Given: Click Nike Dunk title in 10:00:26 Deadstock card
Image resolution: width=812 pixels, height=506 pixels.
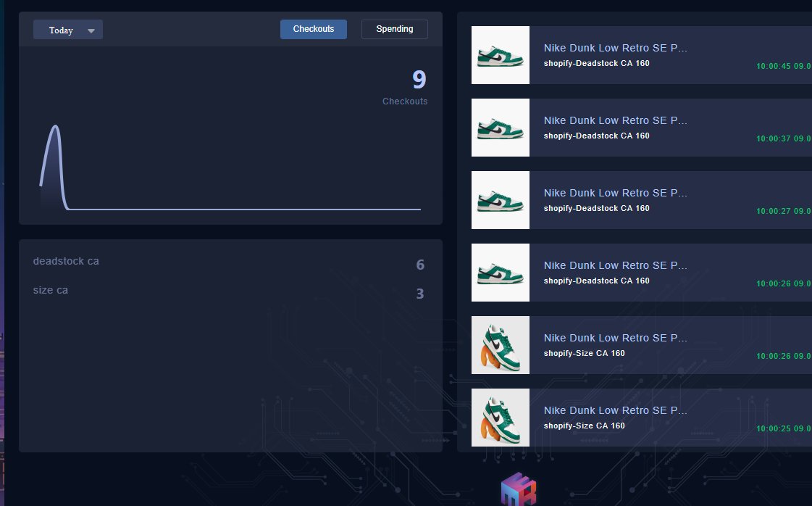Looking at the screenshot, I should [615, 265].
